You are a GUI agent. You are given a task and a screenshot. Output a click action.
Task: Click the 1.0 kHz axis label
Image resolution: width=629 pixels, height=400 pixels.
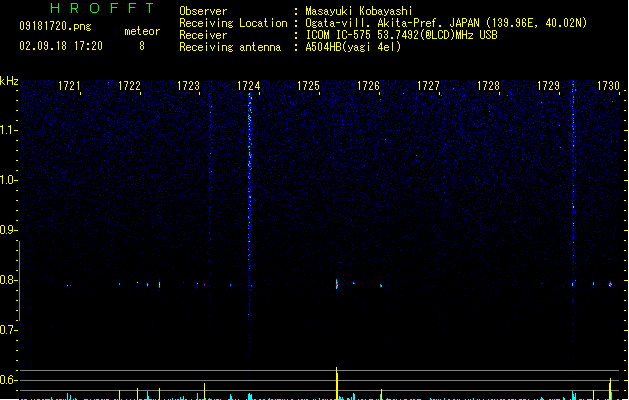point(8,180)
